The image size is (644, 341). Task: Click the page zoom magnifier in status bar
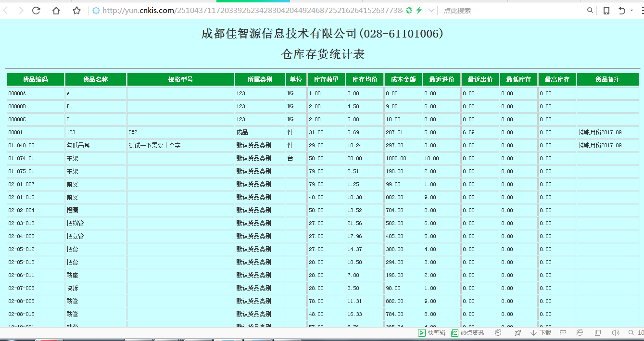(631, 333)
